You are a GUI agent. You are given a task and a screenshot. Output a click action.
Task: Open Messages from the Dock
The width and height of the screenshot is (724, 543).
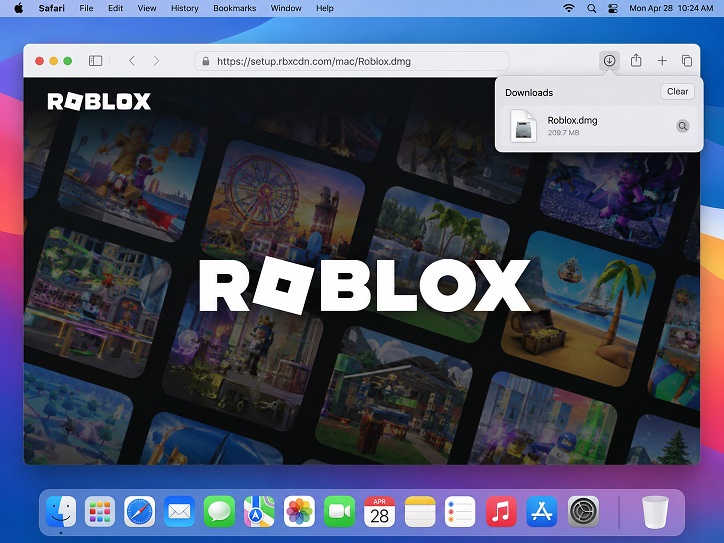[x=219, y=511]
